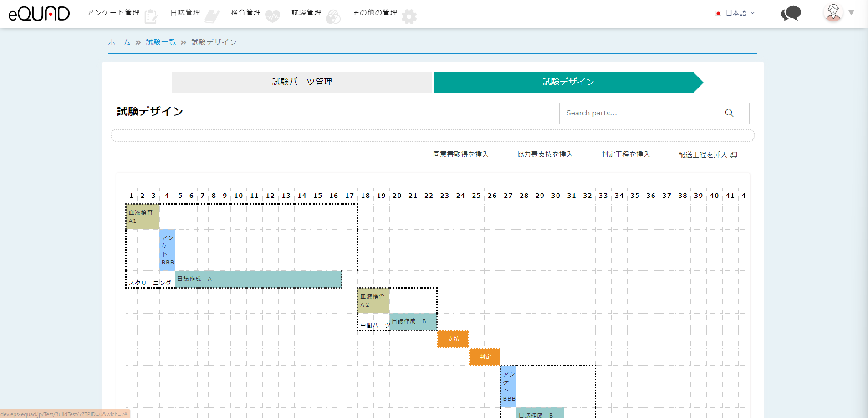Go to ホーム breadcrumb link

click(x=119, y=42)
